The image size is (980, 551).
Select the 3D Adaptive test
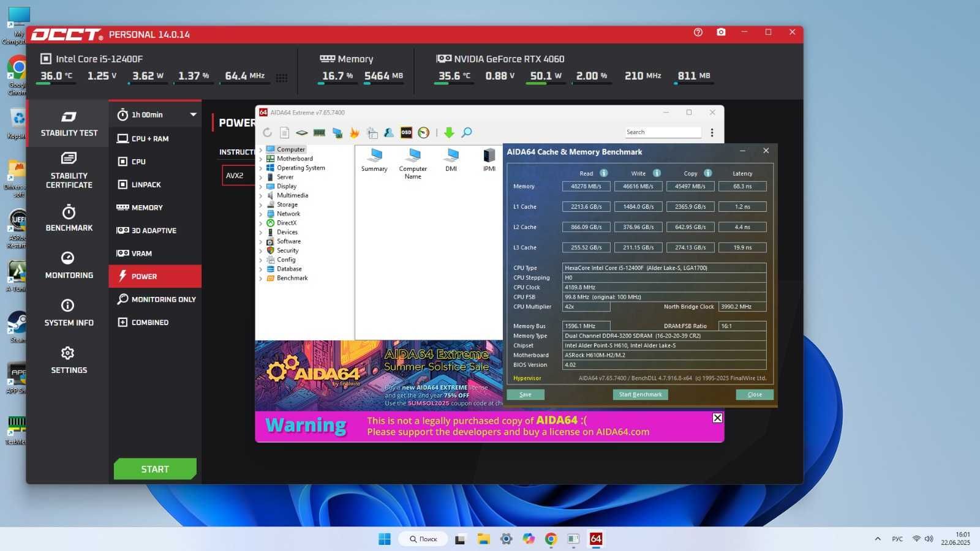click(x=155, y=230)
